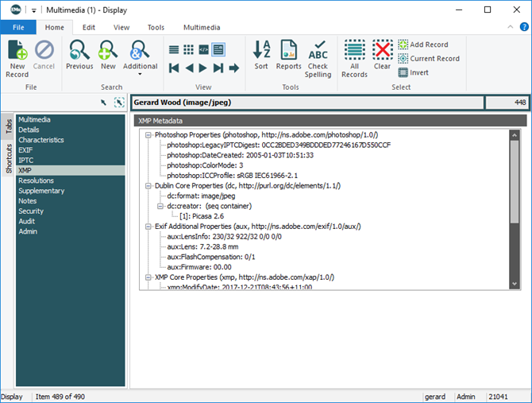Click the Sort tool icon
Image resolution: width=532 pixels, height=403 pixels.
coord(261,52)
